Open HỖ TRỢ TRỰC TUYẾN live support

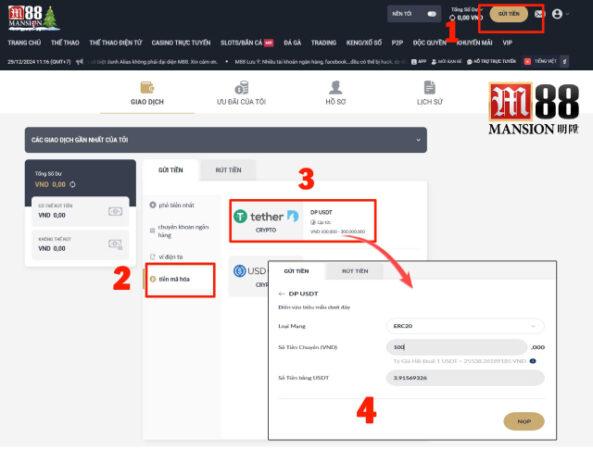pyautogui.click(x=491, y=61)
